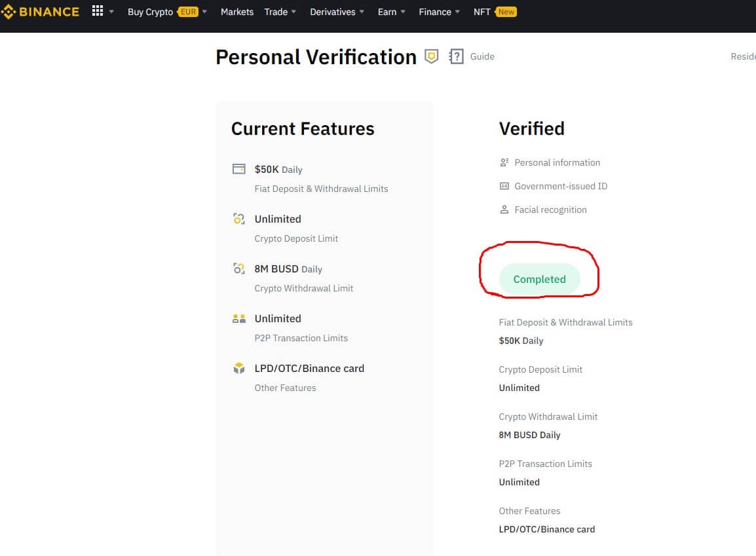The height and width of the screenshot is (556, 756).
Task: Click '$50K Daily' under Current Features
Action: click(x=278, y=170)
